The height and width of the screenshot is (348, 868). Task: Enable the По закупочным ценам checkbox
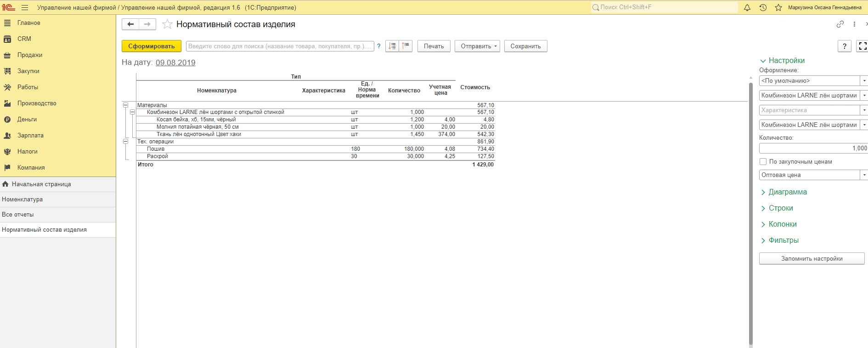tap(763, 162)
